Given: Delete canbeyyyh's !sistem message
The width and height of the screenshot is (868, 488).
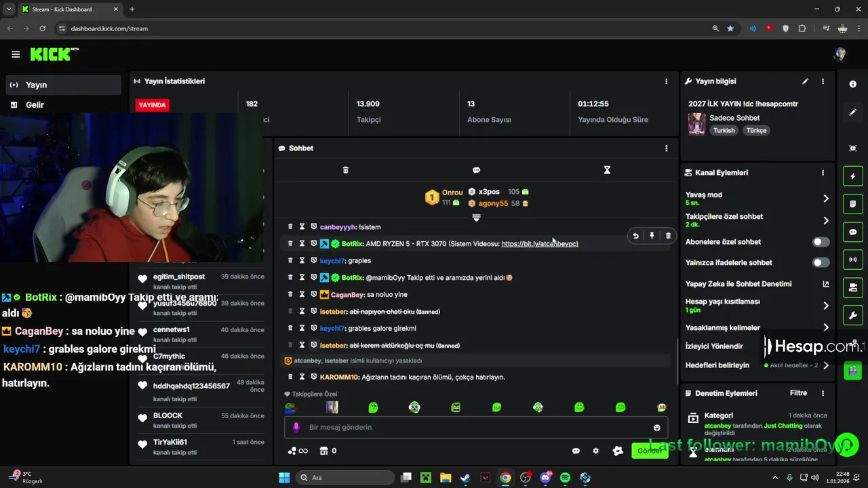Looking at the screenshot, I should (x=290, y=226).
